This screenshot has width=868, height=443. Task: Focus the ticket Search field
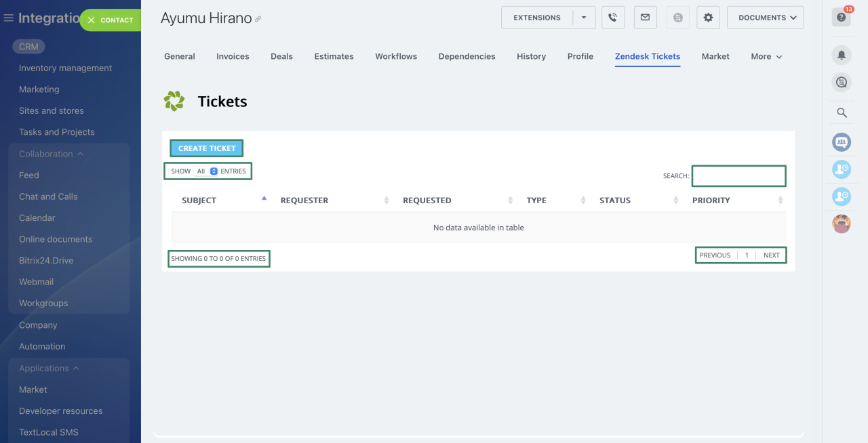[738, 176]
